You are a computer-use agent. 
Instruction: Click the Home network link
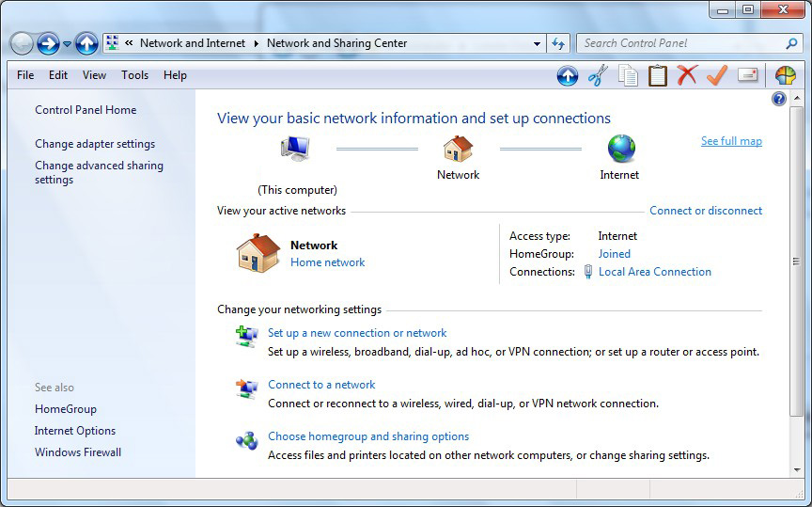(x=327, y=262)
